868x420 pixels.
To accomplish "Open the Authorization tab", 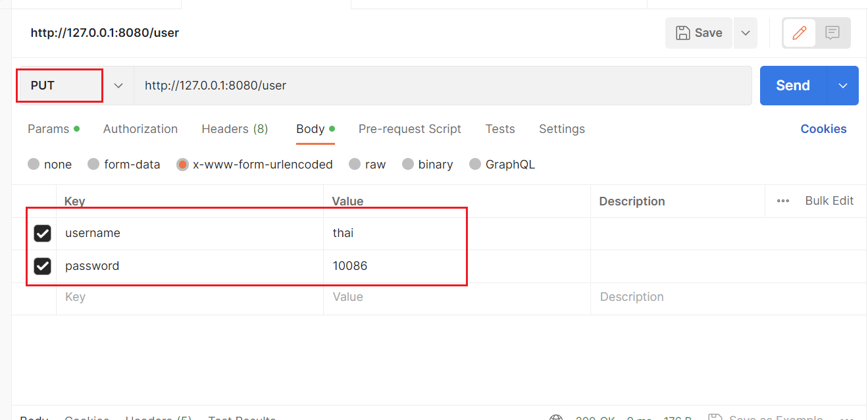I will (x=140, y=129).
